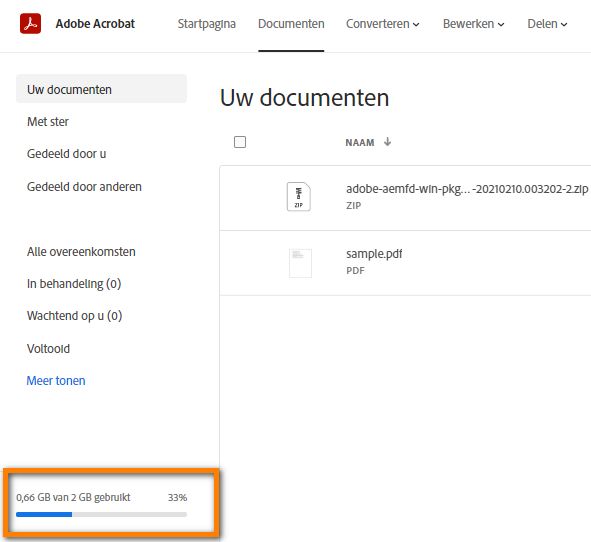Click the adobe-aemfd-win-pkg zip file name
591x542 pixels.
click(467, 189)
